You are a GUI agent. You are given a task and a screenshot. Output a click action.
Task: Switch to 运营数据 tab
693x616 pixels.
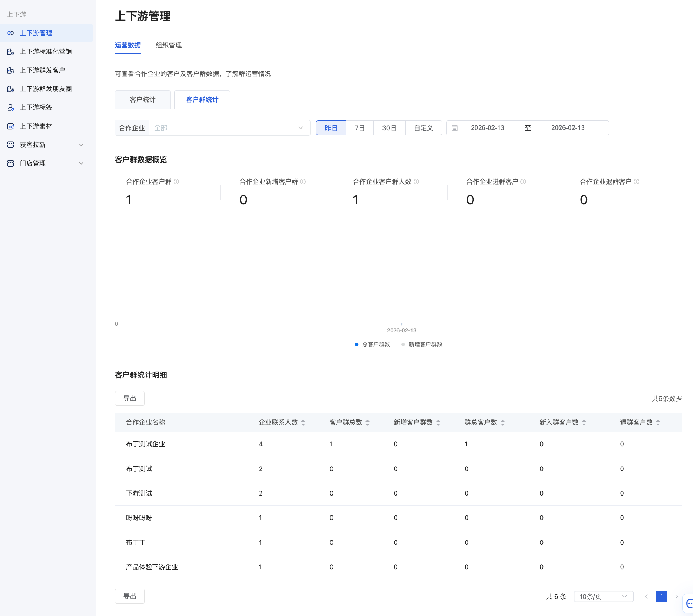click(x=128, y=45)
